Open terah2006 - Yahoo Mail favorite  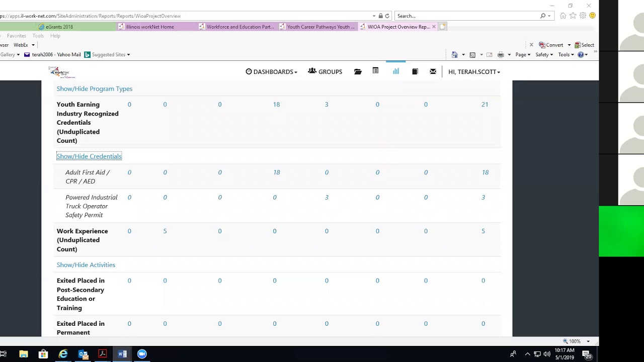pyautogui.click(x=52, y=55)
